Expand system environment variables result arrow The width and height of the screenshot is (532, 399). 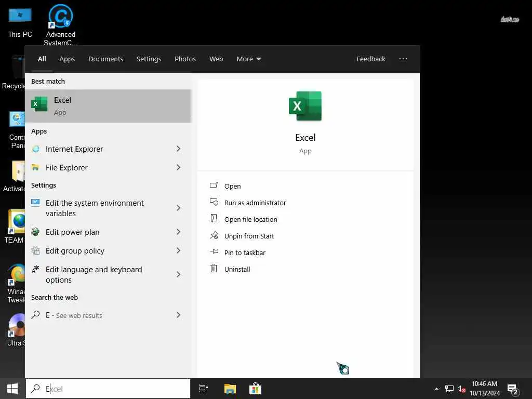179,208
